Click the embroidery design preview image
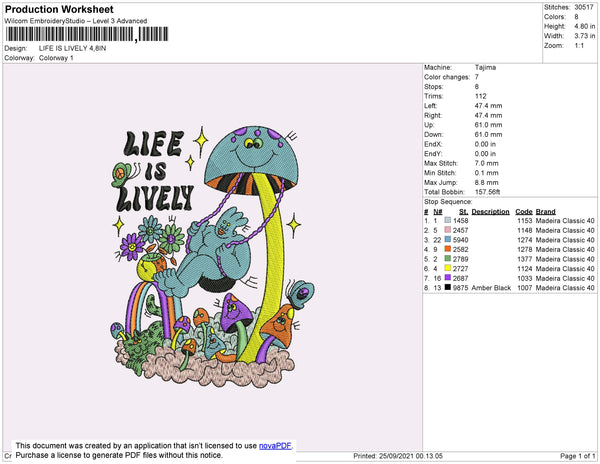 click(212, 257)
